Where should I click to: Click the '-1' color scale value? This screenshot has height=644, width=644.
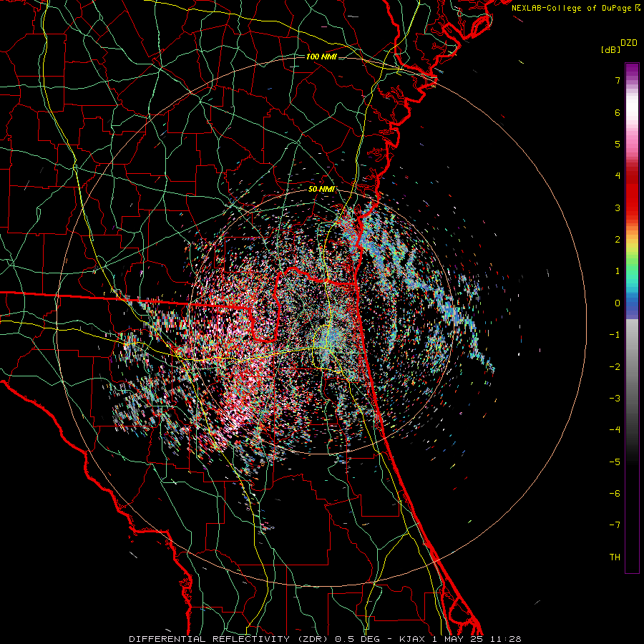615,335
